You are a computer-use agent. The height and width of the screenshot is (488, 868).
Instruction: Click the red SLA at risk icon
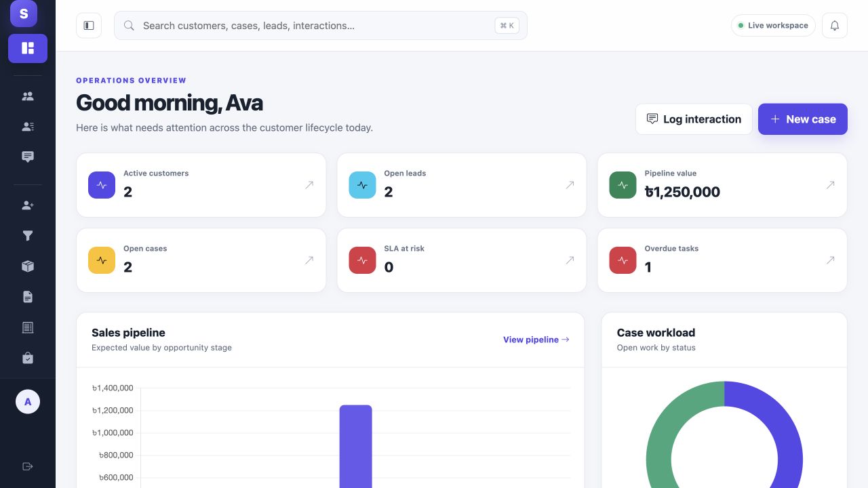pos(362,260)
